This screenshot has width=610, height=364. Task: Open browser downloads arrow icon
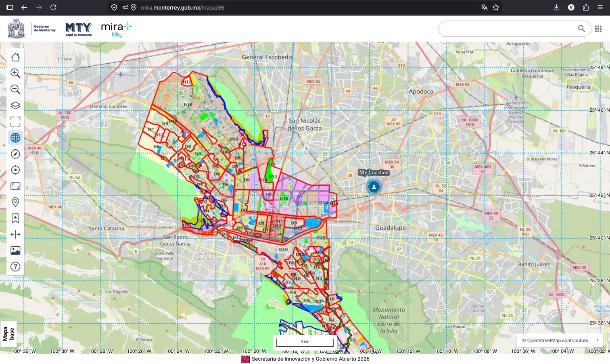[556, 7]
